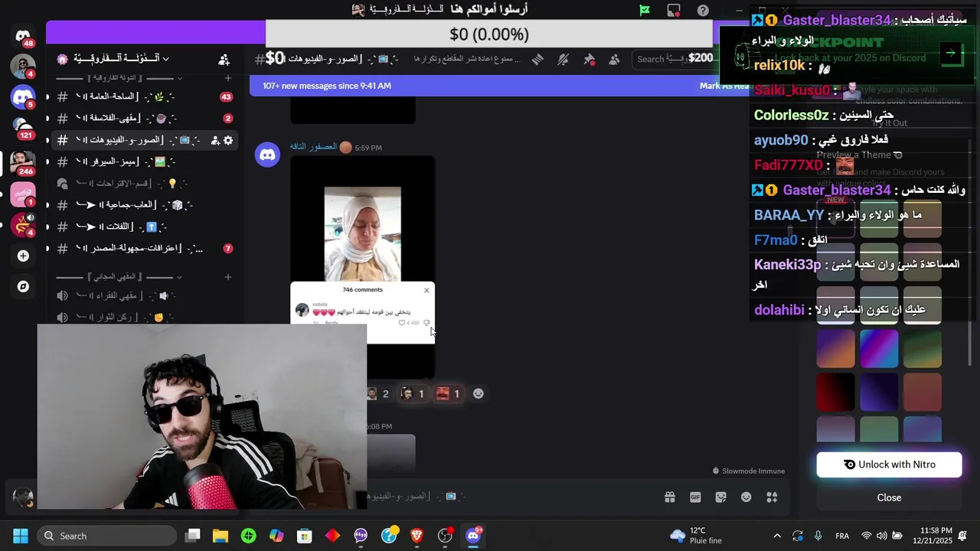Open the blue Discord-logo server with badge 5

23,97
